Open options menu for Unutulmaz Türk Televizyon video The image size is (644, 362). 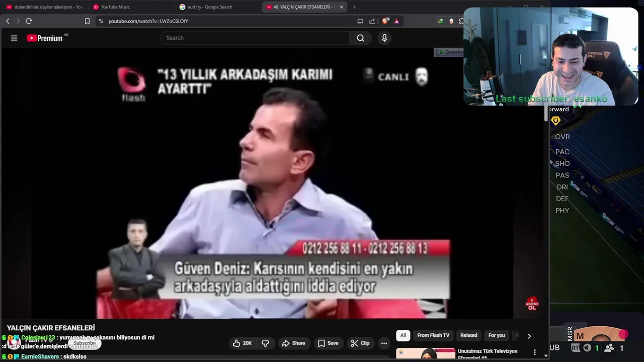535,352
